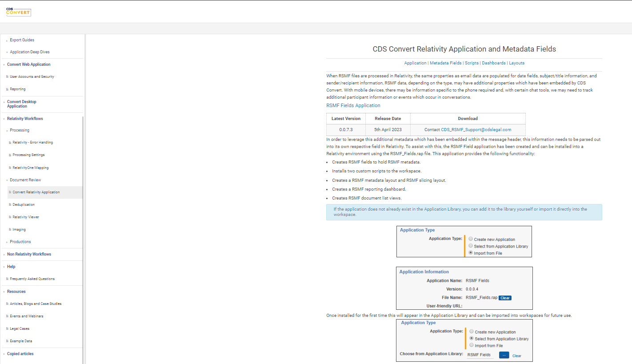Screen dimensions: 632x364
Task: Select unchecked Select from Application Library radio
Action: pos(471,245)
